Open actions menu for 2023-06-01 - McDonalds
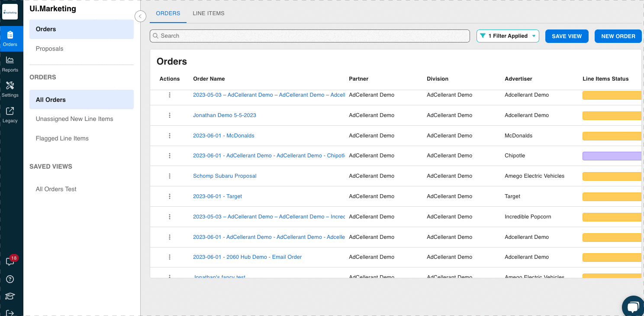This screenshot has width=644, height=316. 170,136
